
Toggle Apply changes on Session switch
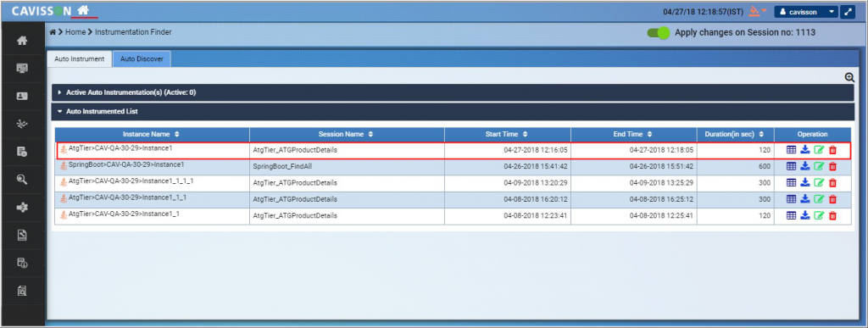tap(659, 33)
